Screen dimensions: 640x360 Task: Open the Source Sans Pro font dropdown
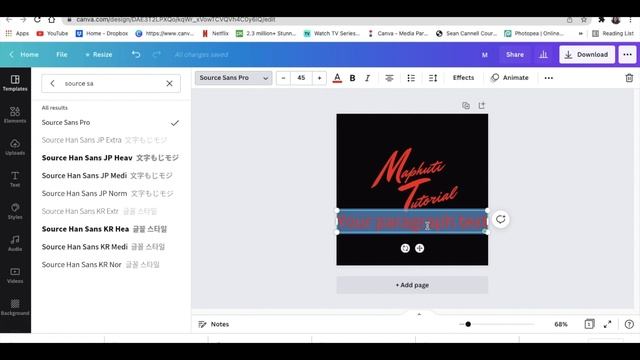[233, 78]
